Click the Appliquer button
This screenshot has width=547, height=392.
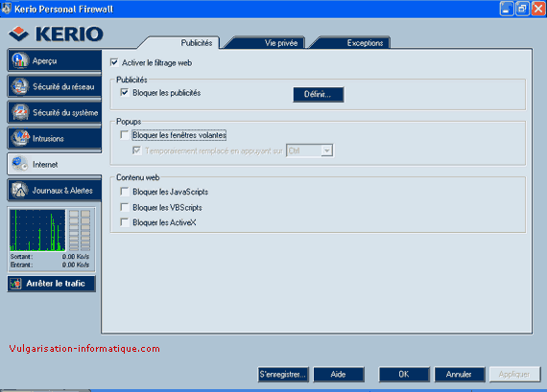coord(514,374)
